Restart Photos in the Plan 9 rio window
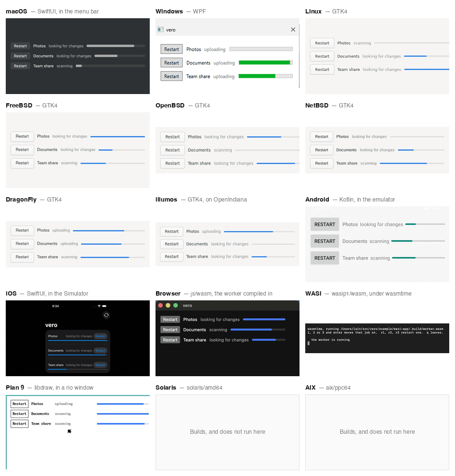455x476 pixels. click(20, 404)
